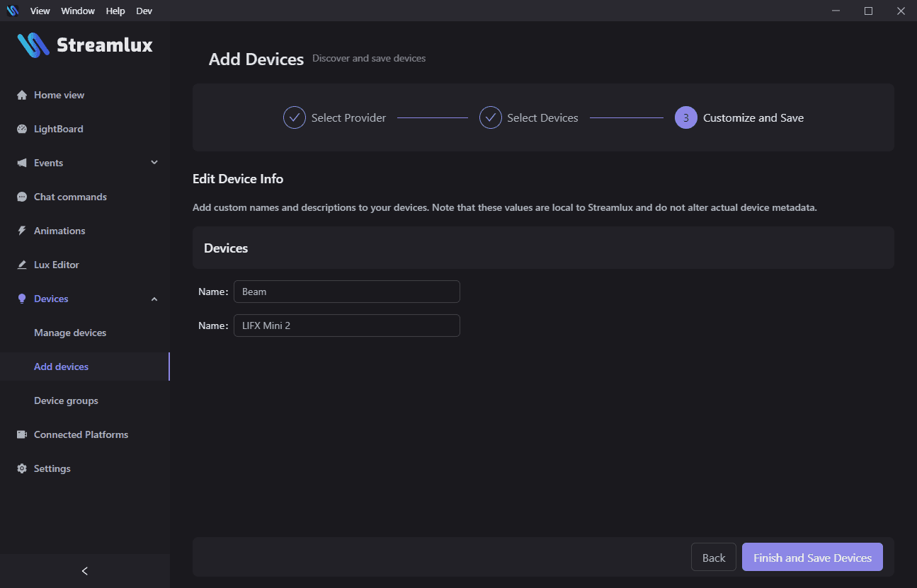
Task: Click the Lux Editor pencil icon
Action: [x=21, y=265]
